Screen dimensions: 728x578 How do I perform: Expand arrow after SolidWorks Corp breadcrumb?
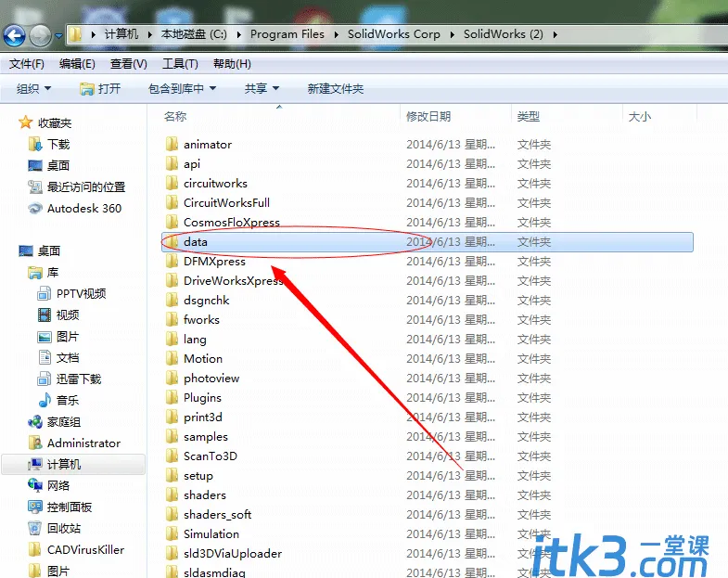pyautogui.click(x=452, y=34)
